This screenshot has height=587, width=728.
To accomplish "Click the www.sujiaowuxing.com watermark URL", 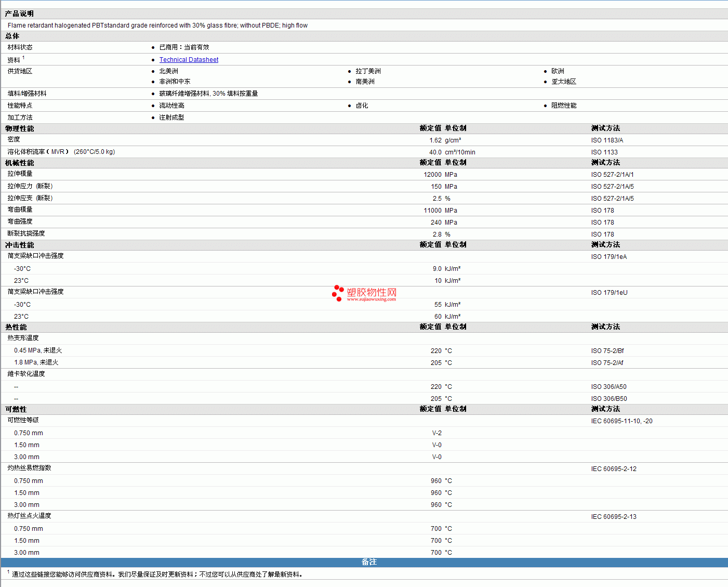I will 371,299.
